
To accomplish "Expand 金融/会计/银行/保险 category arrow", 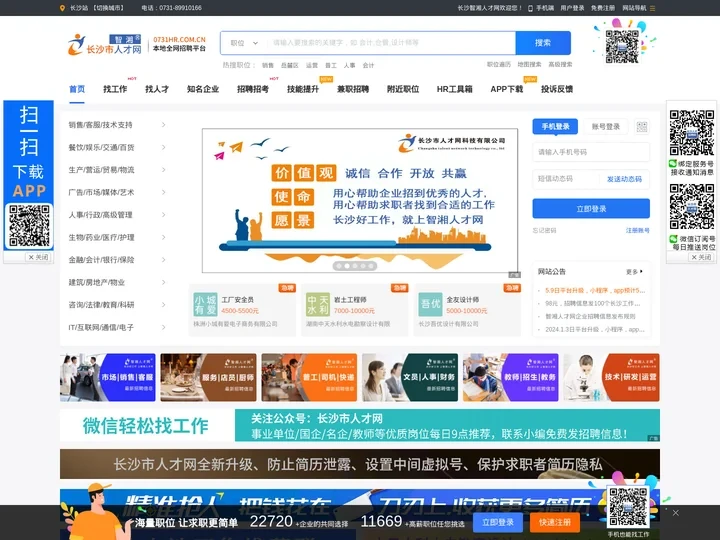I will (x=163, y=260).
